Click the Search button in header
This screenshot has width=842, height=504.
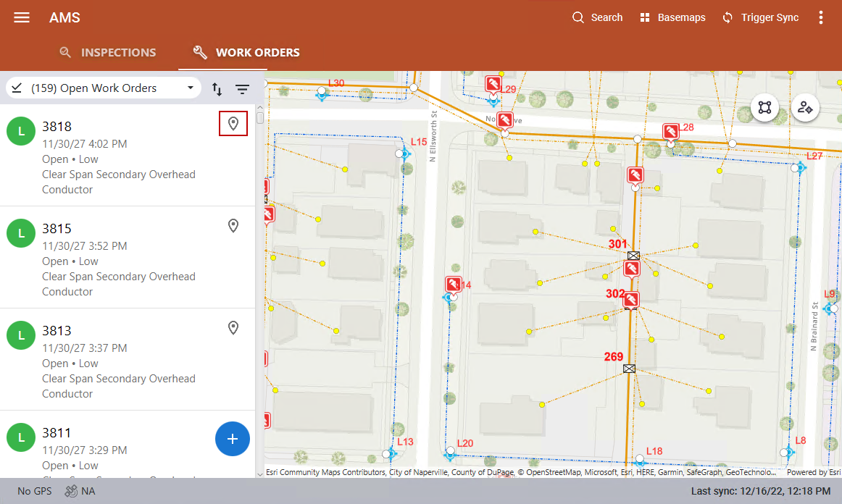597,17
